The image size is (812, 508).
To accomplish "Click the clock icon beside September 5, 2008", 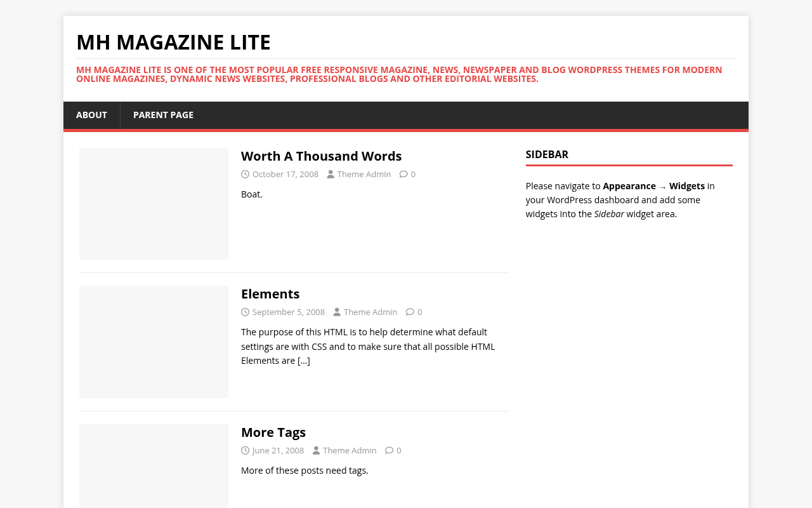I will [x=245, y=312].
